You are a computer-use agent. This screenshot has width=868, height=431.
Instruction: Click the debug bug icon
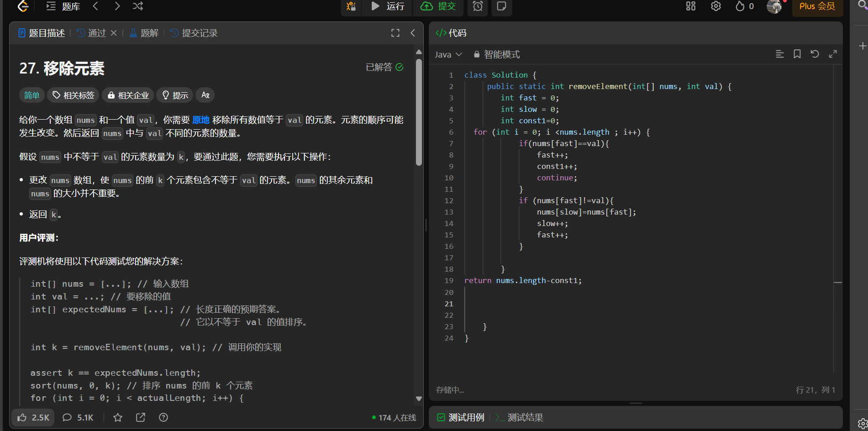351,6
